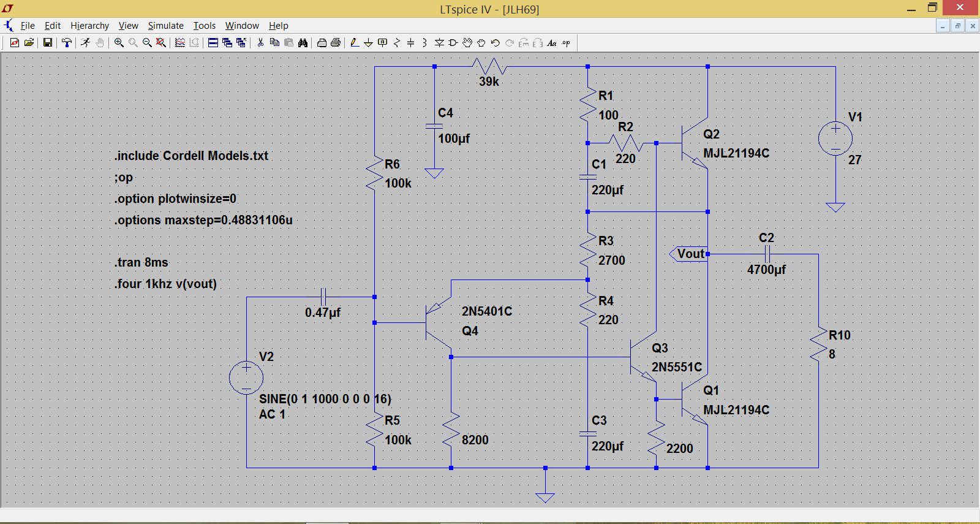Viewport: 980px width, 524px height.
Task: Click the ';op' comment text
Action: click(124, 178)
